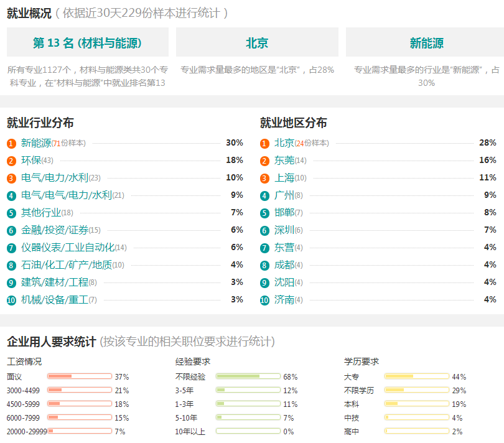
Task: Click the 中技 education label
Action: pyautogui.click(x=352, y=418)
